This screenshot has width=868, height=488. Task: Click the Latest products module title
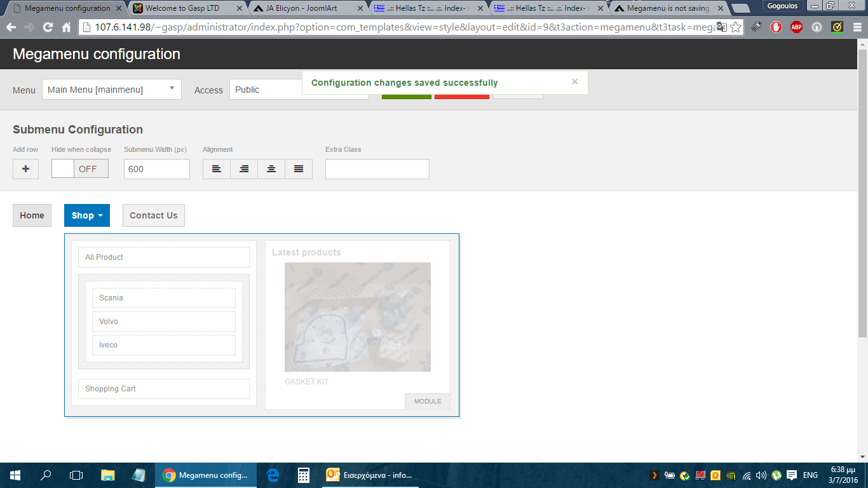click(306, 252)
